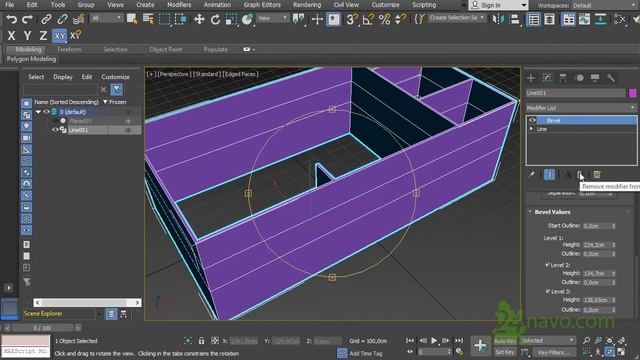Open the Utilities wrench panel tab
Screen dimensions: 640x360
(611, 78)
